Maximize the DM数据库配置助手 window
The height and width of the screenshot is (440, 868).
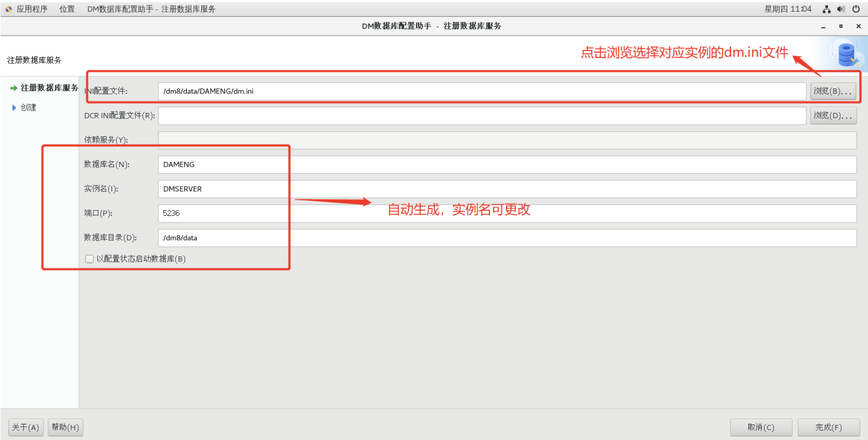(841, 26)
